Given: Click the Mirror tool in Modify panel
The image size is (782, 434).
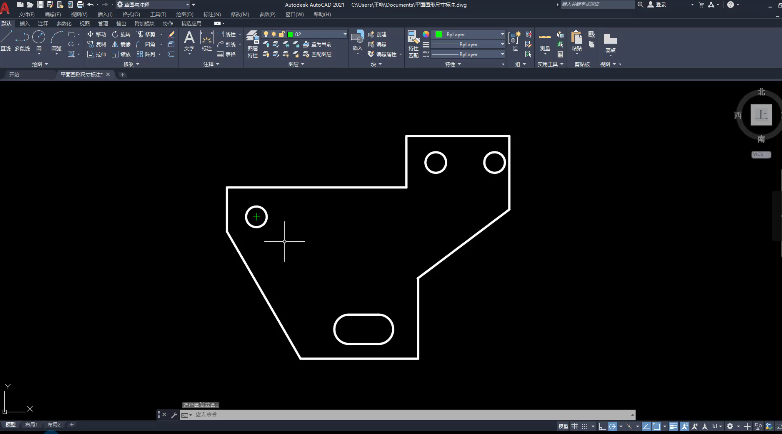Looking at the screenshot, I should 121,44.
